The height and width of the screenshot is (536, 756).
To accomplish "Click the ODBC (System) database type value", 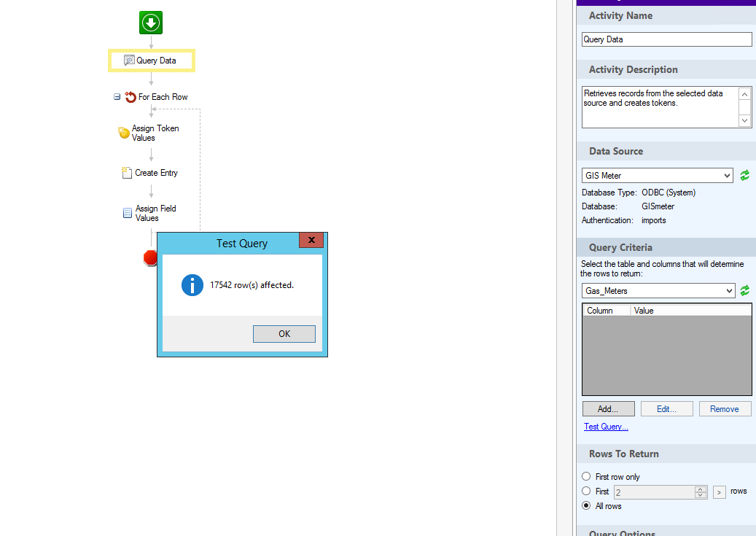I will [669, 193].
